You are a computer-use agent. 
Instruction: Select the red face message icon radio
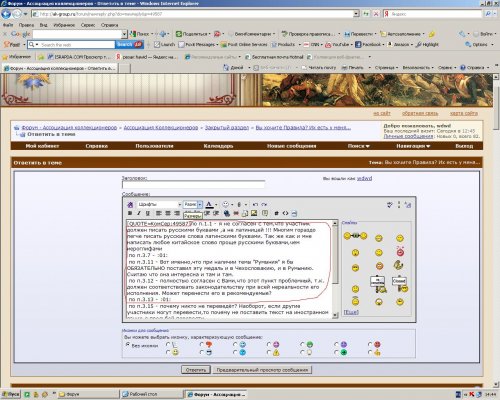370,344
